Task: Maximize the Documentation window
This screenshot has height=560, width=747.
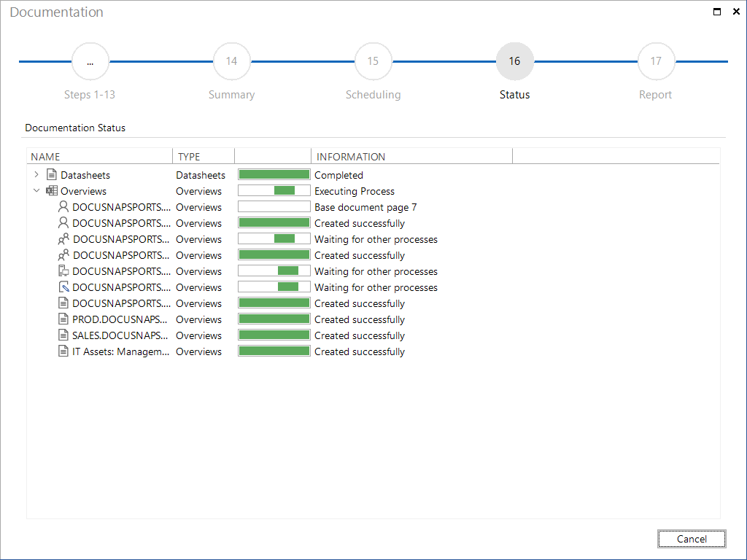Action: coord(717,12)
